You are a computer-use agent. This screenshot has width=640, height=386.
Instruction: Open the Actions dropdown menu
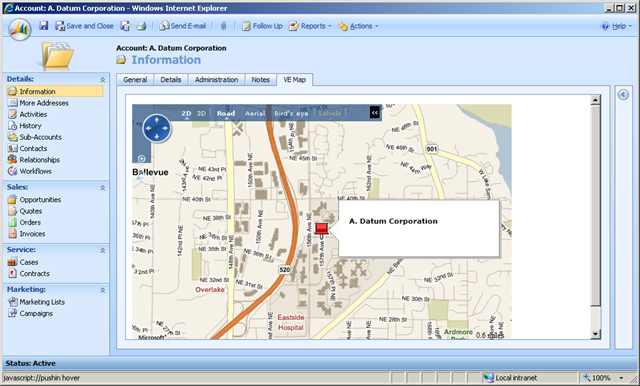point(358,26)
